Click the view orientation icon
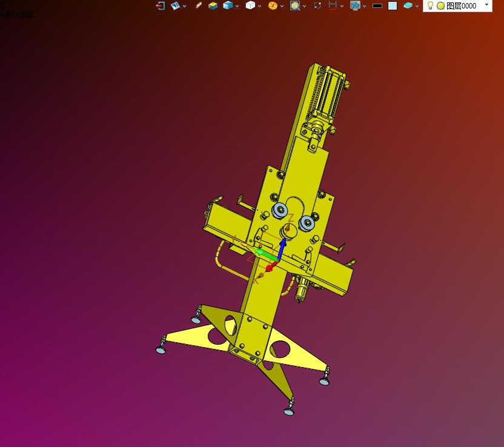Screen dimensions: 504x447 (175, 5)
